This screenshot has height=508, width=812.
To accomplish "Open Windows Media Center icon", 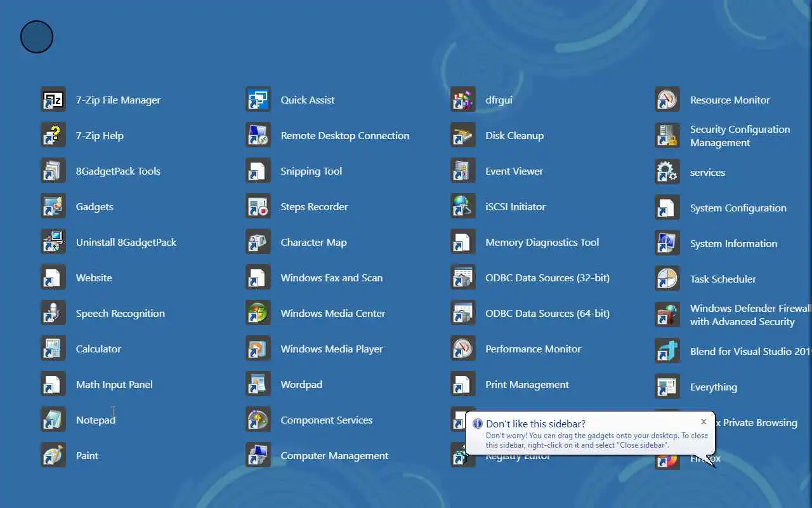I will (258, 313).
